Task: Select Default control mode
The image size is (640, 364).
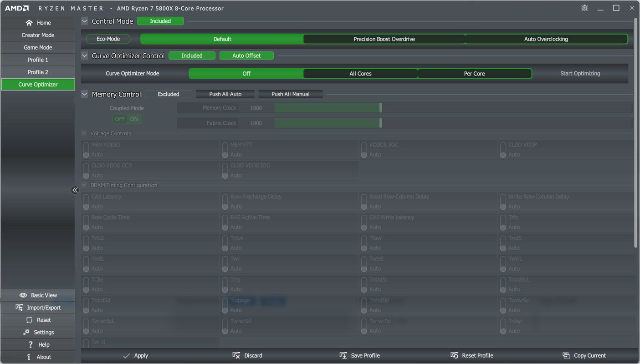Action: pos(222,39)
